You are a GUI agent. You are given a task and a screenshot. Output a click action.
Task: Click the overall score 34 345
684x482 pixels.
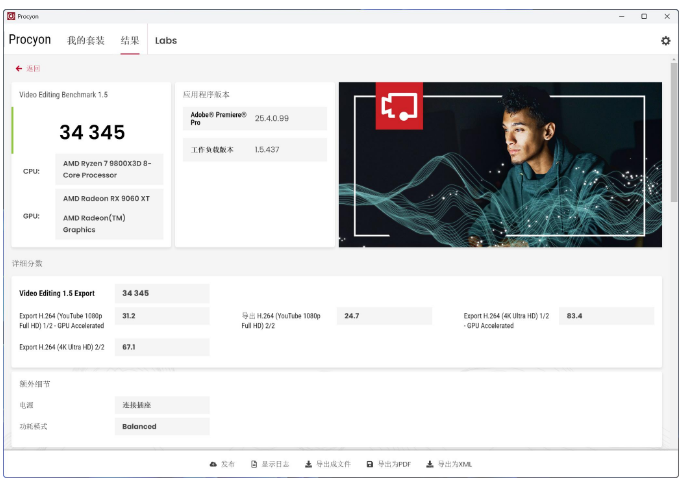[92, 132]
